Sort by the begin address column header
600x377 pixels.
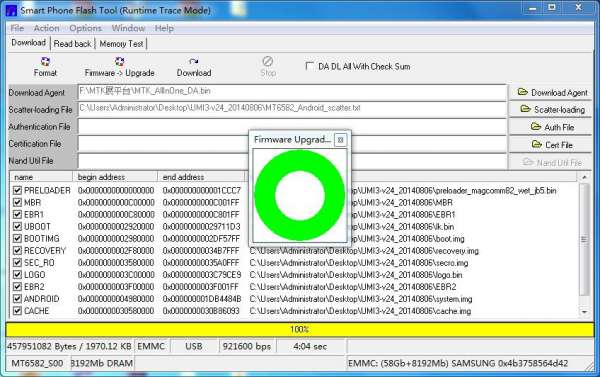click(x=115, y=177)
